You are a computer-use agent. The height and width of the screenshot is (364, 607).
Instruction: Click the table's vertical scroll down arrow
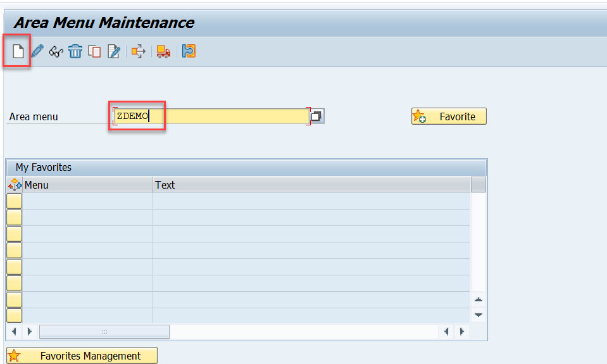(479, 315)
